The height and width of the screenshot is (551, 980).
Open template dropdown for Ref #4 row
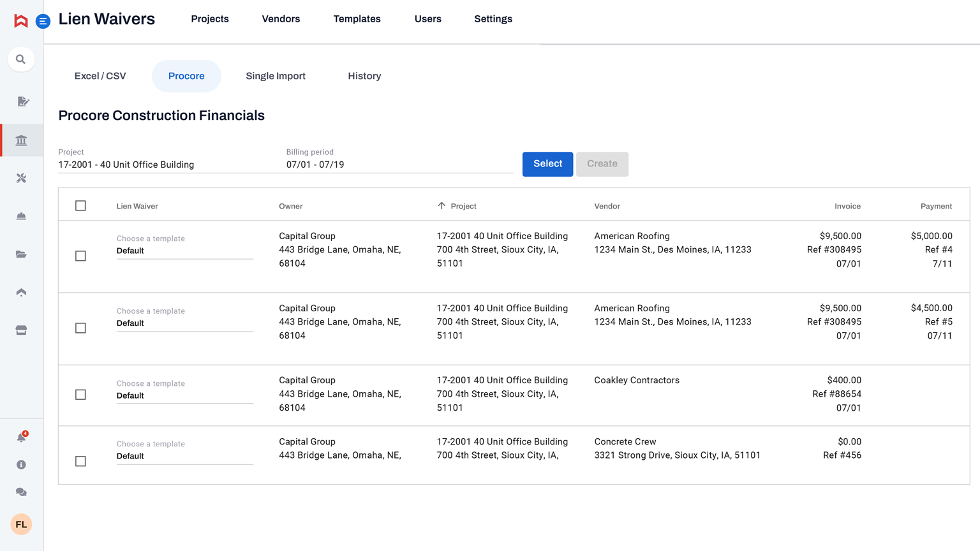(x=185, y=246)
